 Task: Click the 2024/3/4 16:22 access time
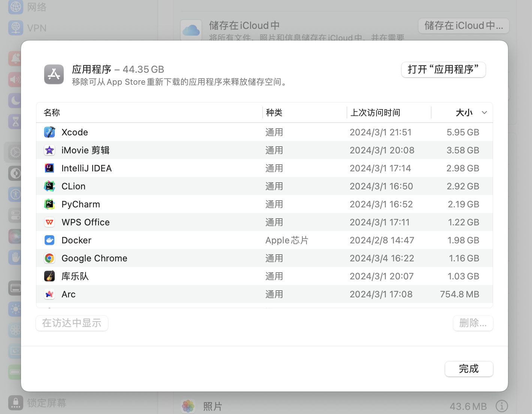(382, 258)
